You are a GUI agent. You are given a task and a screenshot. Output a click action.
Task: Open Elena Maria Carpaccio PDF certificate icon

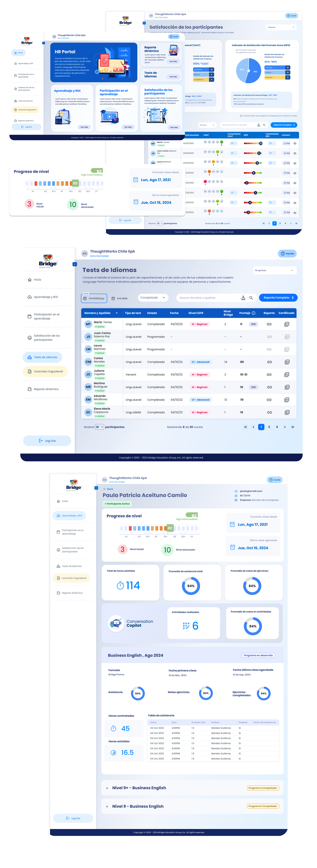tap(287, 412)
